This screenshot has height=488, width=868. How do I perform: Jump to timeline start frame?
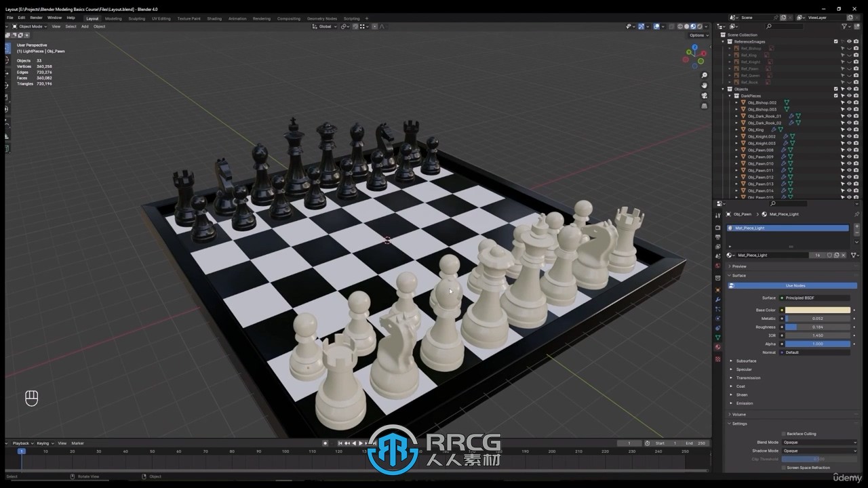340,443
